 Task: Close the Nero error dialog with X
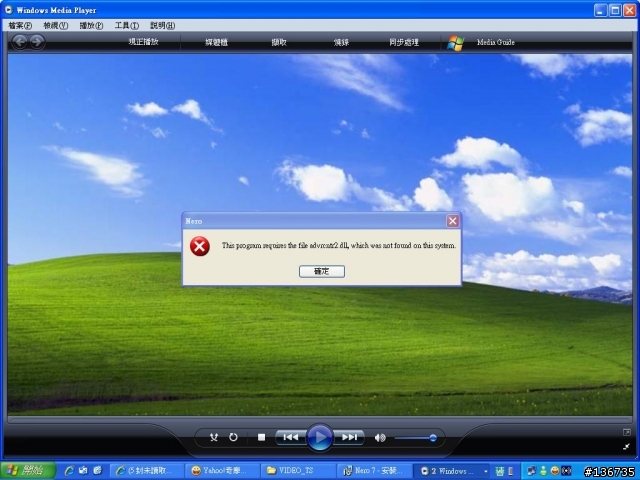(452, 221)
